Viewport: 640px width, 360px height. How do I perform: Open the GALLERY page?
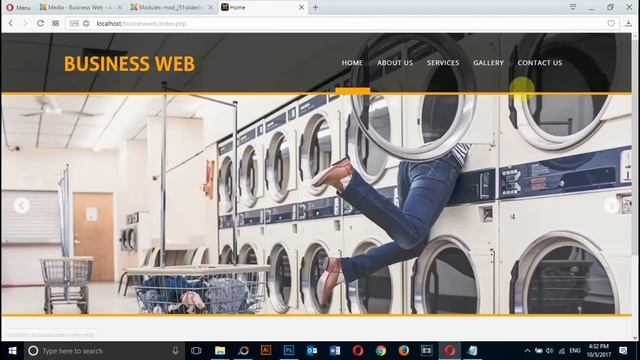pyautogui.click(x=489, y=63)
